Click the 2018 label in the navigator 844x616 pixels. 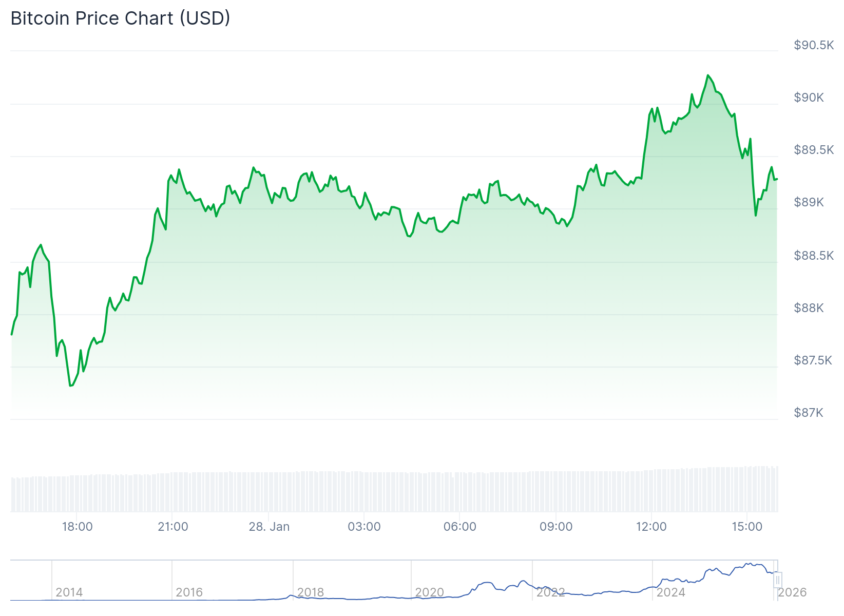click(x=311, y=592)
